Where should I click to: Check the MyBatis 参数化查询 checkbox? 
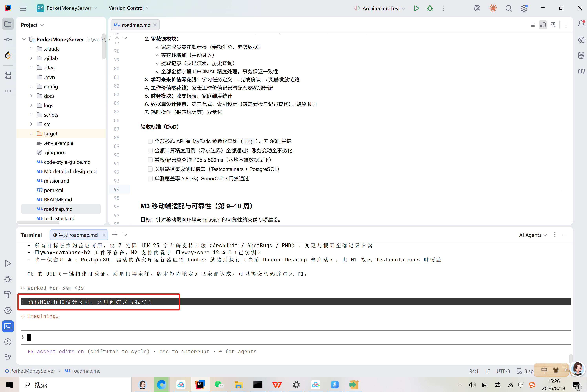(150, 141)
